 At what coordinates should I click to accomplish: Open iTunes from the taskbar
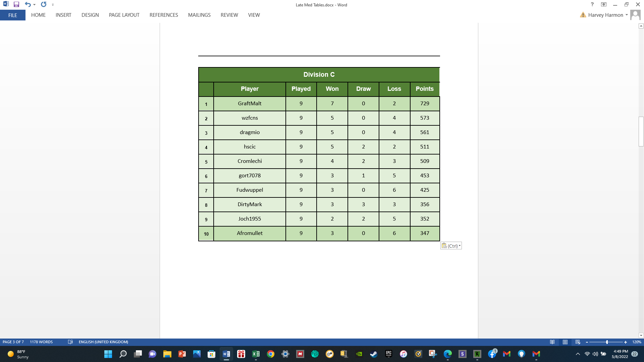pyautogui.click(x=404, y=354)
